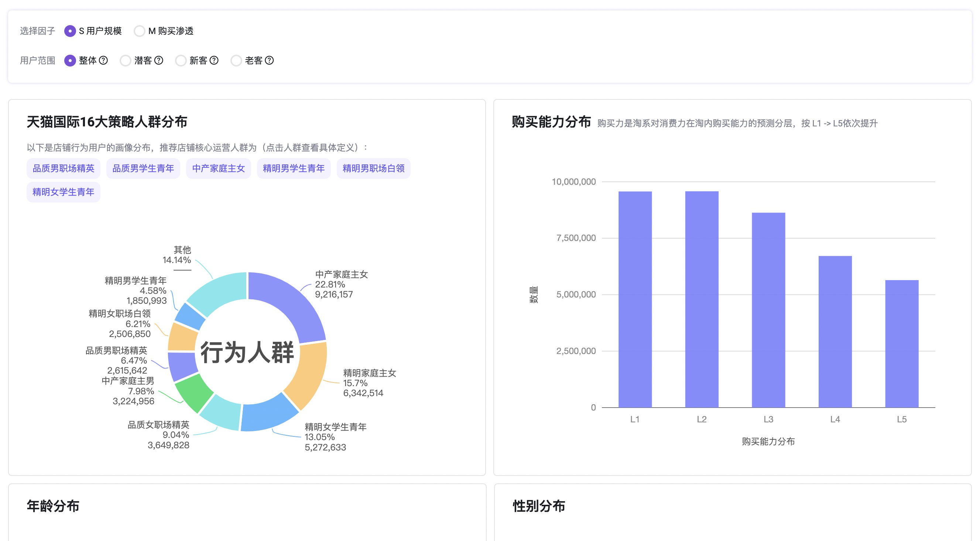Click the L1 bar in purchasing chart
The height and width of the screenshot is (541, 980).
635,299
